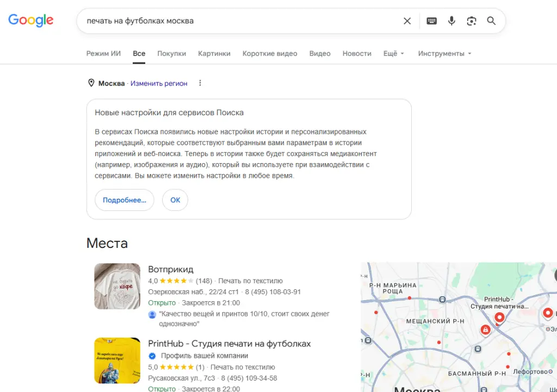Click the Подробнее... button
This screenshot has width=557, height=392.
[x=125, y=200]
